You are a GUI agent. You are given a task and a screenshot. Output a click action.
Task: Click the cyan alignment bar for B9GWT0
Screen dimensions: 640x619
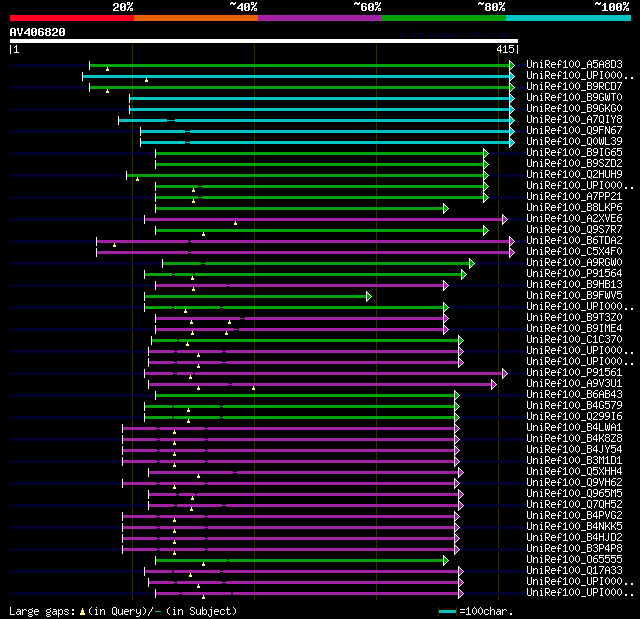320,98
